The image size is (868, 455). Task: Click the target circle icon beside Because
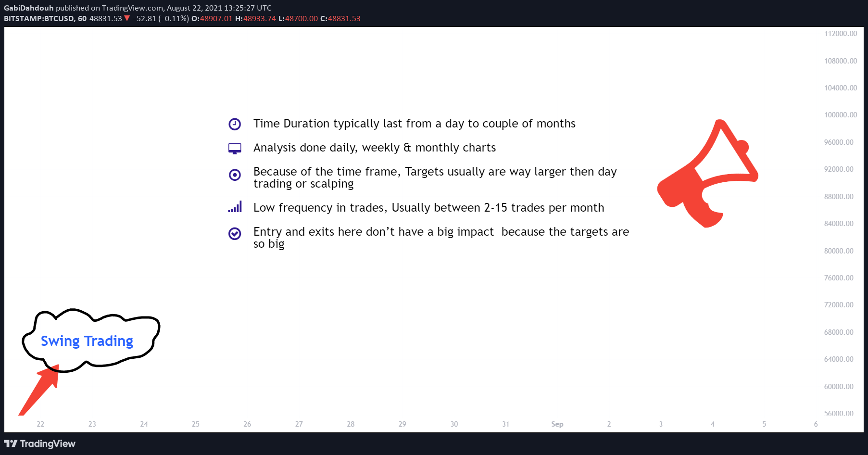(235, 175)
